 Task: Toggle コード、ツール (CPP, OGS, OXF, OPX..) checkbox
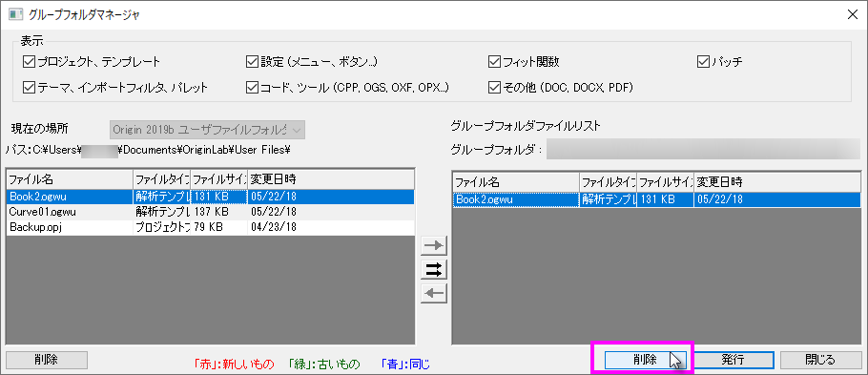pos(253,87)
